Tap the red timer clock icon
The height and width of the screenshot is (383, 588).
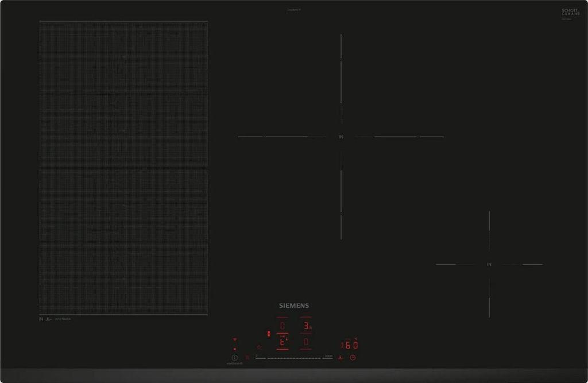click(353, 358)
